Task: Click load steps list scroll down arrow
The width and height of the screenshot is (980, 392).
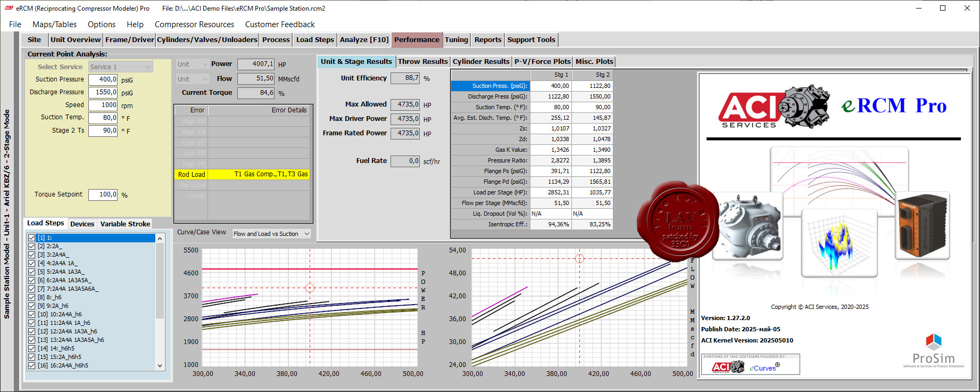Action: (x=160, y=366)
